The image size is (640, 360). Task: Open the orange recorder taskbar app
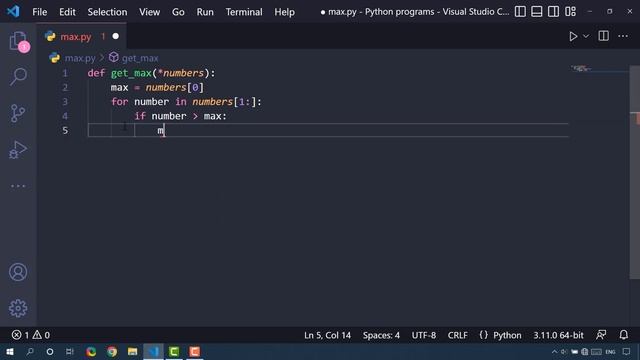pos(195,351)
